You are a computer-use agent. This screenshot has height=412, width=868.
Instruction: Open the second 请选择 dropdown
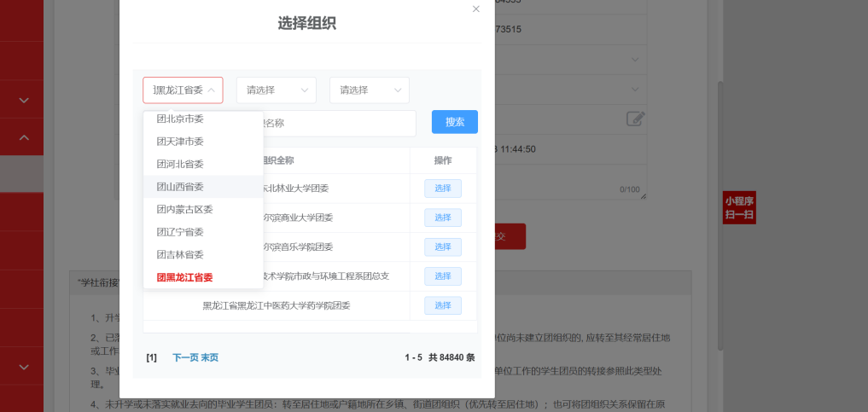(x=277, y=90)
